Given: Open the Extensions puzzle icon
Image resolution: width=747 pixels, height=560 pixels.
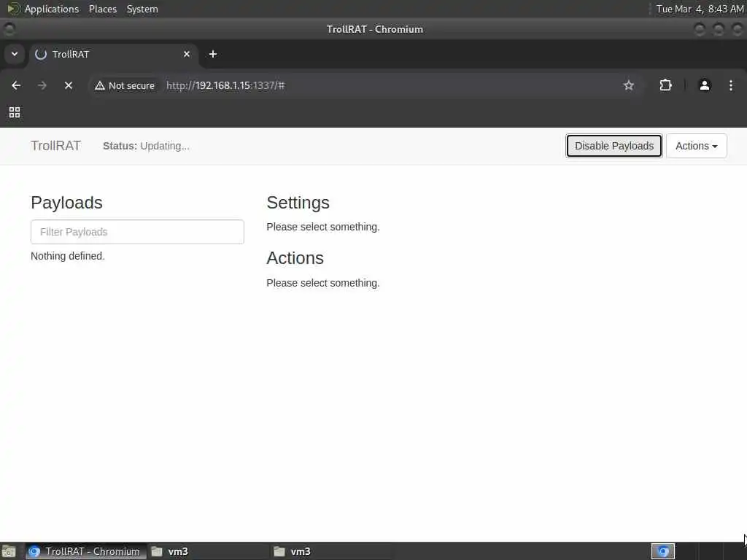Looking at the screenshot, I should [665, 85].
